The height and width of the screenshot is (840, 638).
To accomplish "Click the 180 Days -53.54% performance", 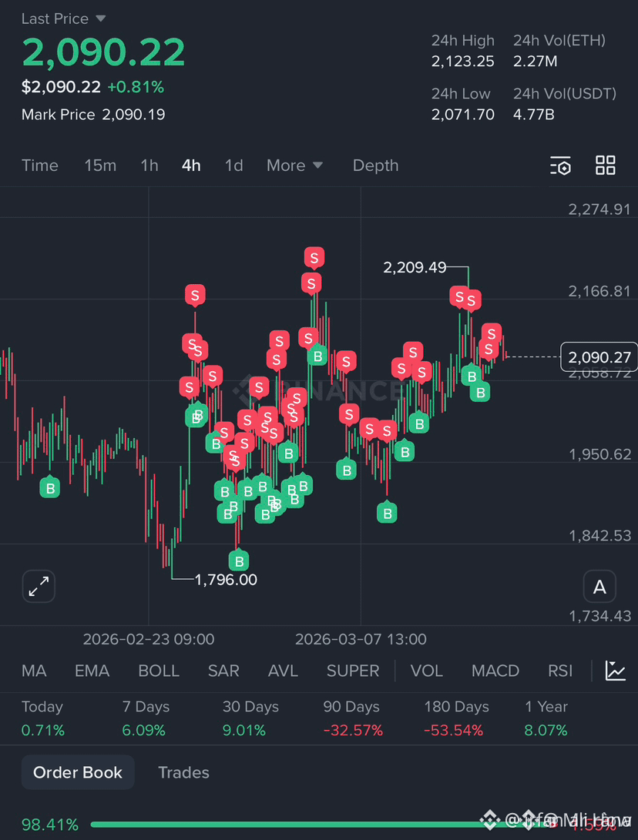I will 456,718.
